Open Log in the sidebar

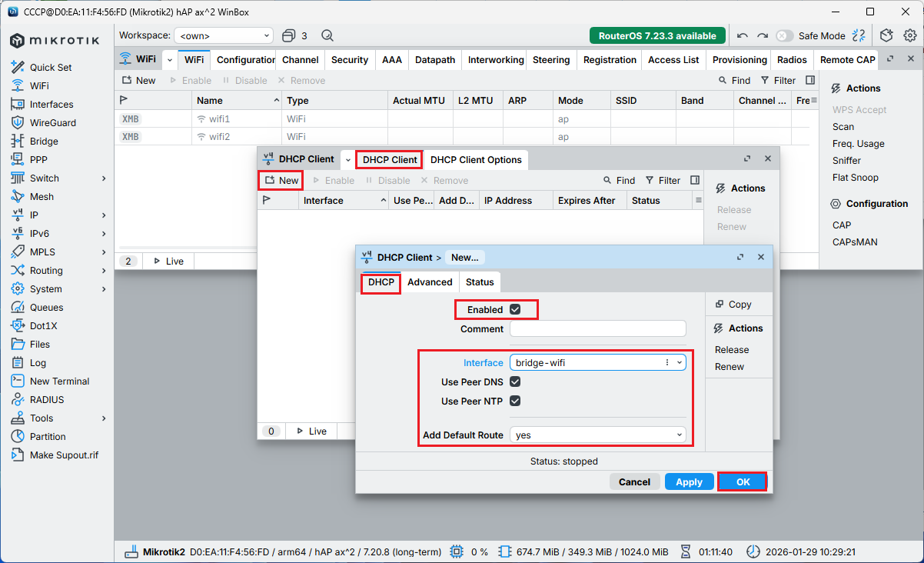click(x=38, y=362)
